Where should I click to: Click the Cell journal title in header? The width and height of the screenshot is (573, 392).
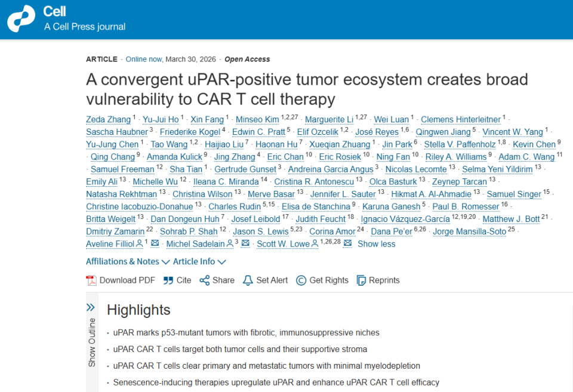click(x=54, y=11)
